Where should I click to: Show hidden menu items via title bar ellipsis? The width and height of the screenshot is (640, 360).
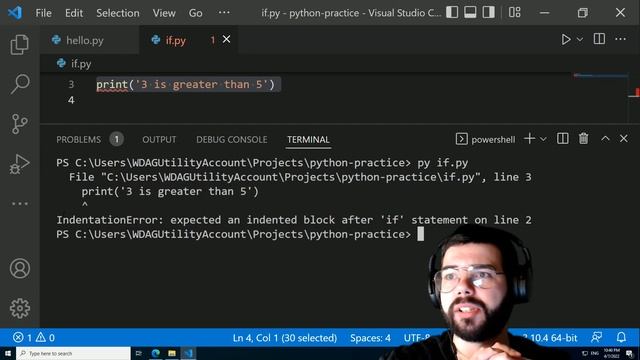tap(224, 13)
